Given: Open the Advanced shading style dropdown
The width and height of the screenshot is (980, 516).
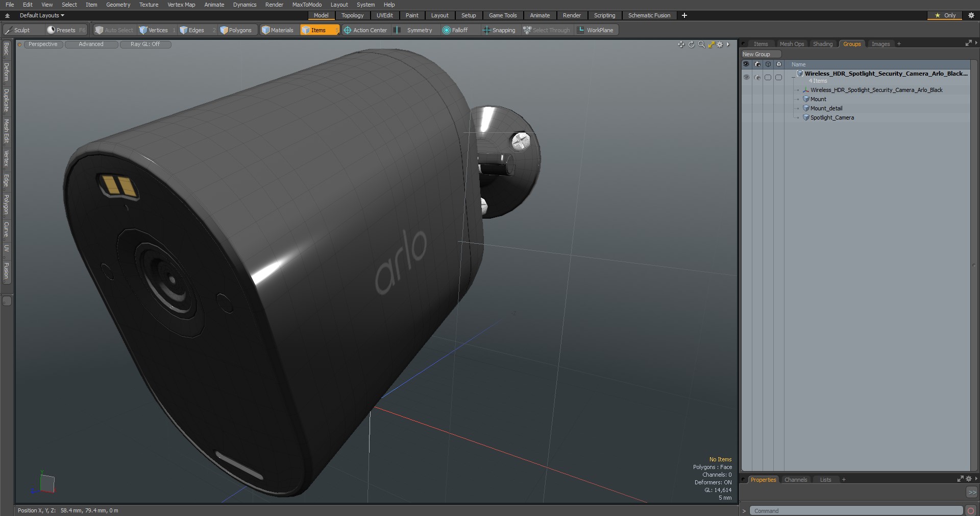Looking at the screenshot, I should point(91,44).
